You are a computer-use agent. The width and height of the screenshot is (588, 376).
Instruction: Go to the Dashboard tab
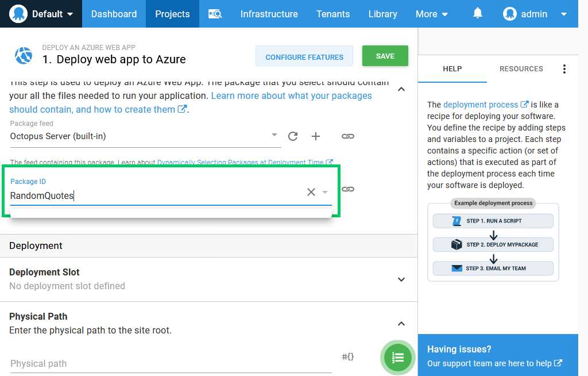point(114,14)
